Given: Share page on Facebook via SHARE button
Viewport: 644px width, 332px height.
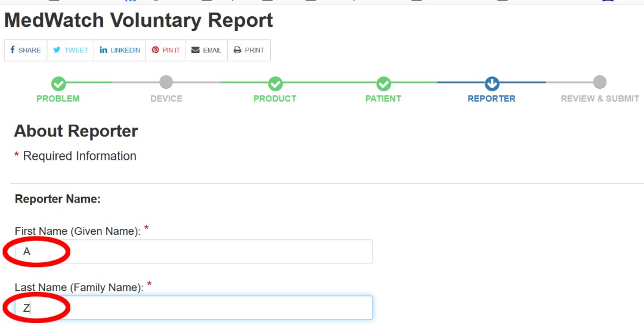Looking at the screenshot, I should [26, 50].
